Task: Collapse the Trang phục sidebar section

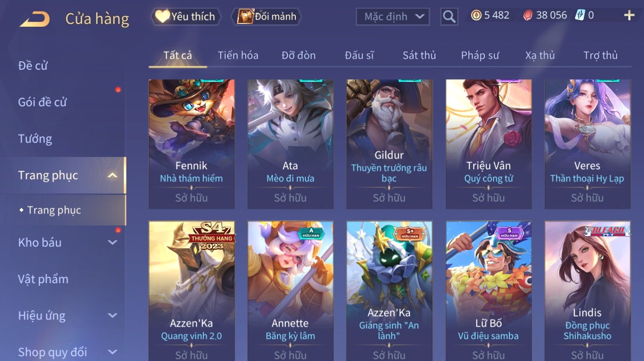Action: [x=112, y=175]
